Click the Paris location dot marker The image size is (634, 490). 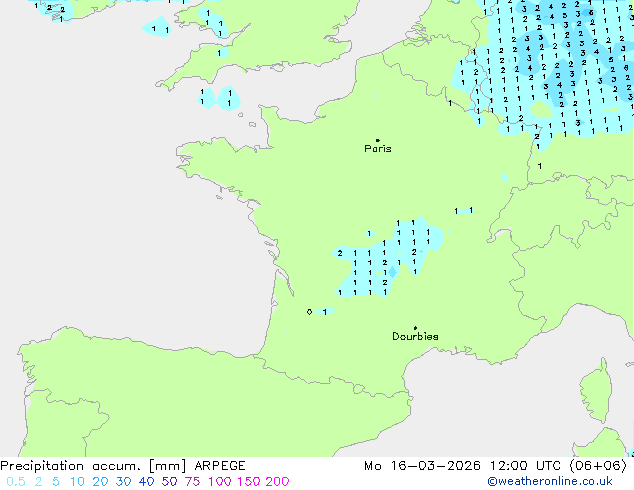[x=378, y=140]
